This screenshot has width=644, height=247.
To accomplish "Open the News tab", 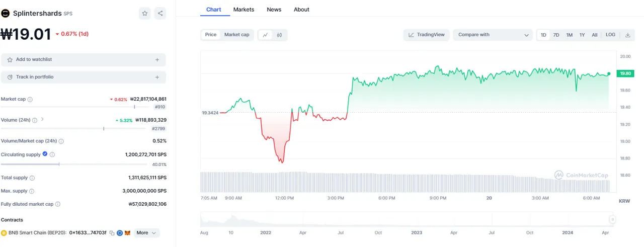I will pos(274,10).
